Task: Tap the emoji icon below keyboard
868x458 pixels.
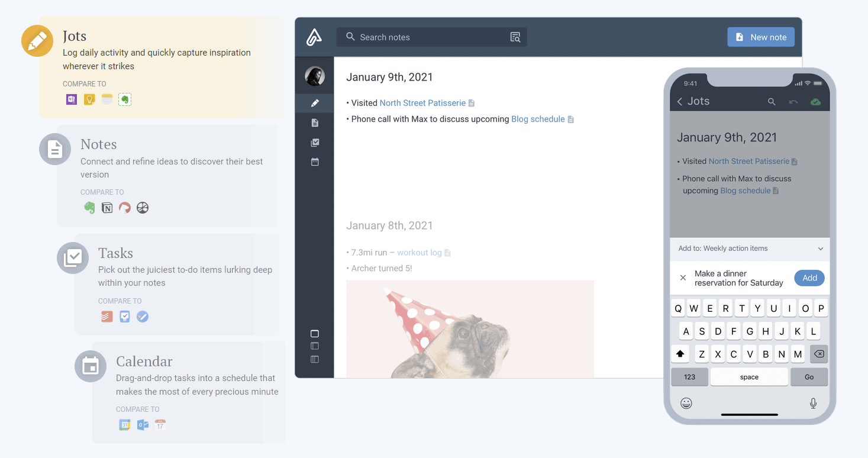Action: click(686, 403)
